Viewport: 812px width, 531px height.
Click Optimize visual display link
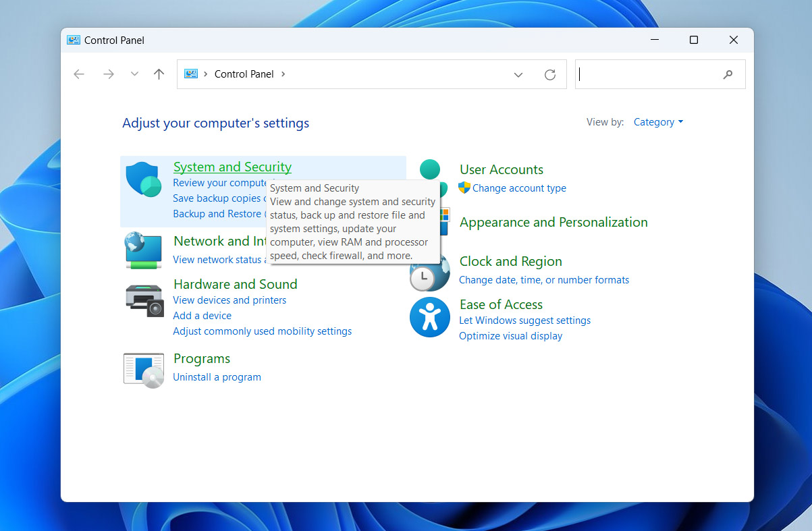pos(510,336)
